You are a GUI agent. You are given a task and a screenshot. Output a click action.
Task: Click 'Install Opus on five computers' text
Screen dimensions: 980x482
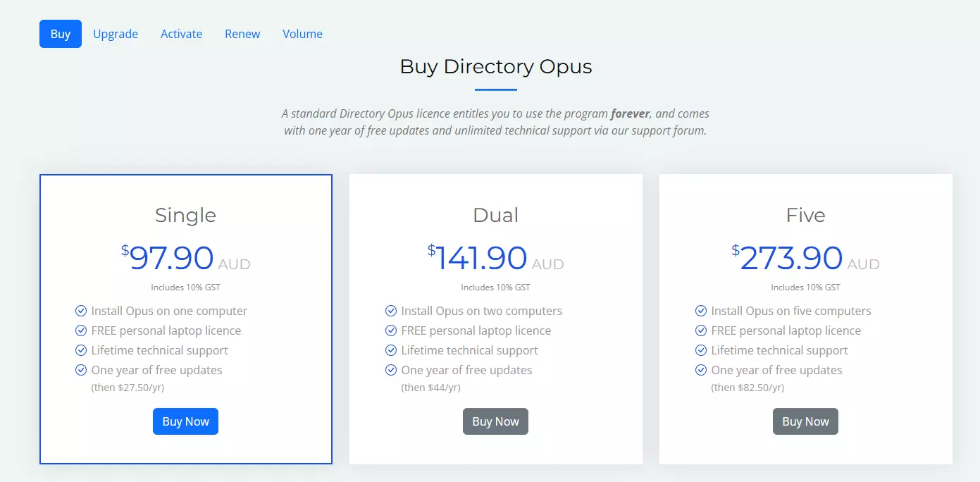point(791,311)
